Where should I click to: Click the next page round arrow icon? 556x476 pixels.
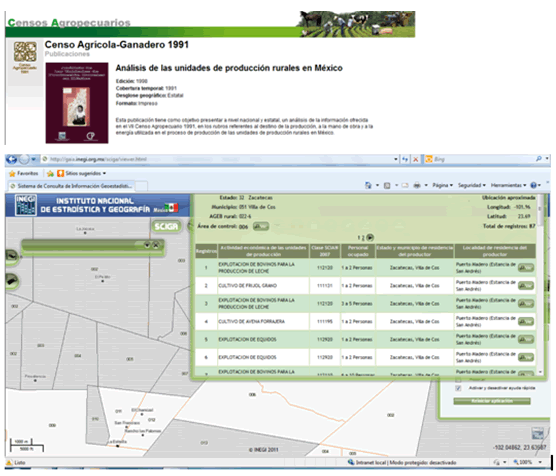370,238
